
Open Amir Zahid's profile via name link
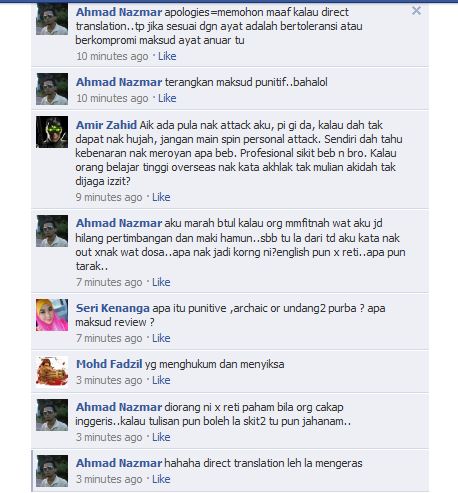[x=106, y=125]
